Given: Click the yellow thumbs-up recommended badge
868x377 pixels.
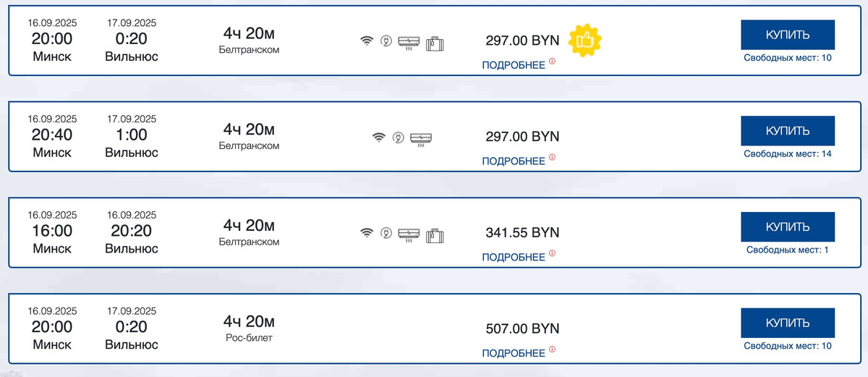Looking at the screenshot, I should click(584, 41).
